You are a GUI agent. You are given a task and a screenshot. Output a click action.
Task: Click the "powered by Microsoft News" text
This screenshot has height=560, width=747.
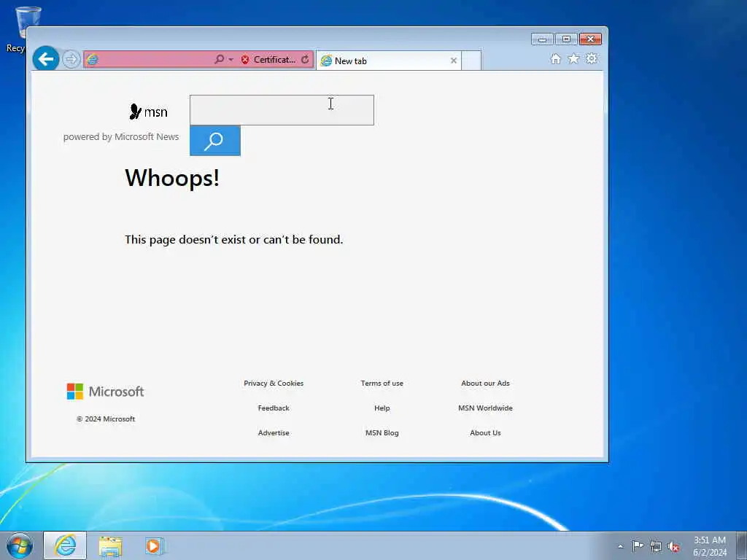pyautogui.click(x=121, y=136)
